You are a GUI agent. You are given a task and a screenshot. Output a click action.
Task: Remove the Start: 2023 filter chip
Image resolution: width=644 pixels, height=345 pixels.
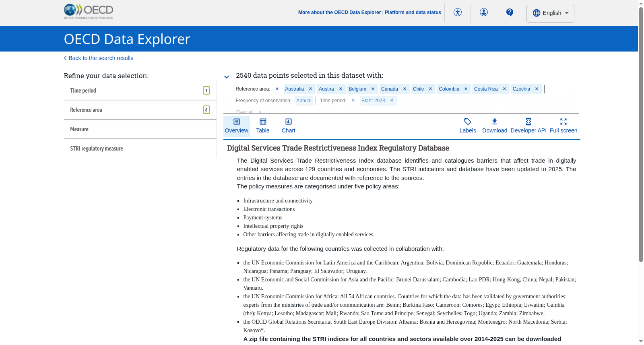pyautogui.click(x=392, y=101)
